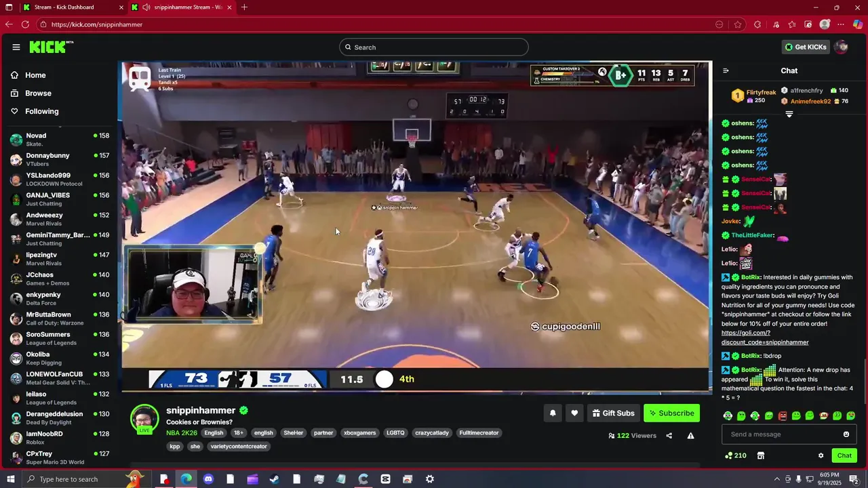Click snippinhammer streamer avatar

(x=144, y=418)
